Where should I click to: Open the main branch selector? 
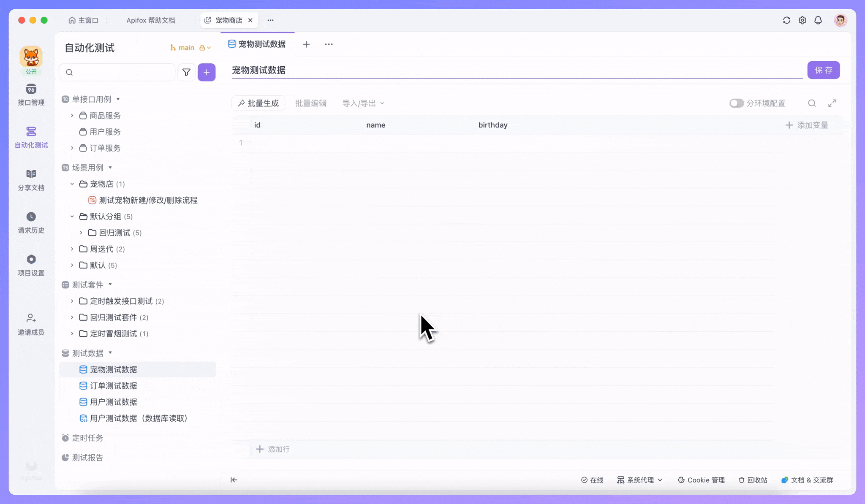pos(186,47)
